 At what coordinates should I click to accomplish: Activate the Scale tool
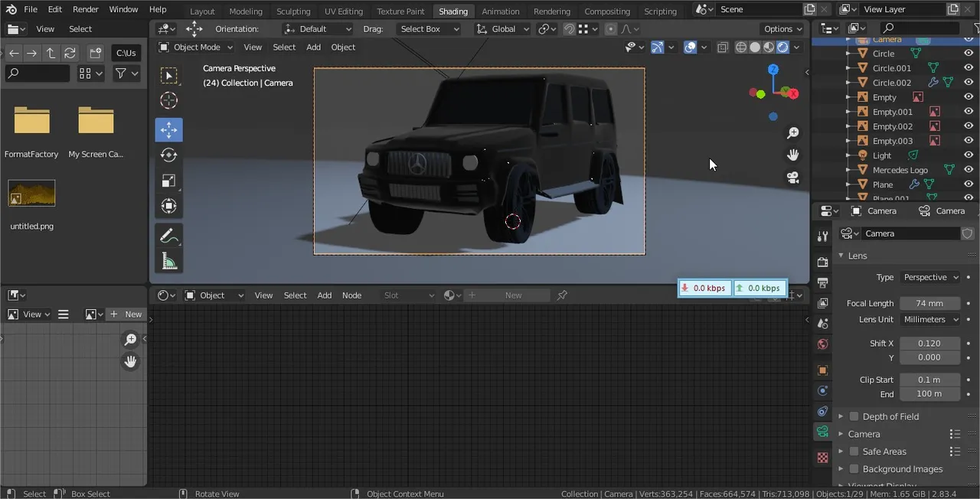point(169,181)
